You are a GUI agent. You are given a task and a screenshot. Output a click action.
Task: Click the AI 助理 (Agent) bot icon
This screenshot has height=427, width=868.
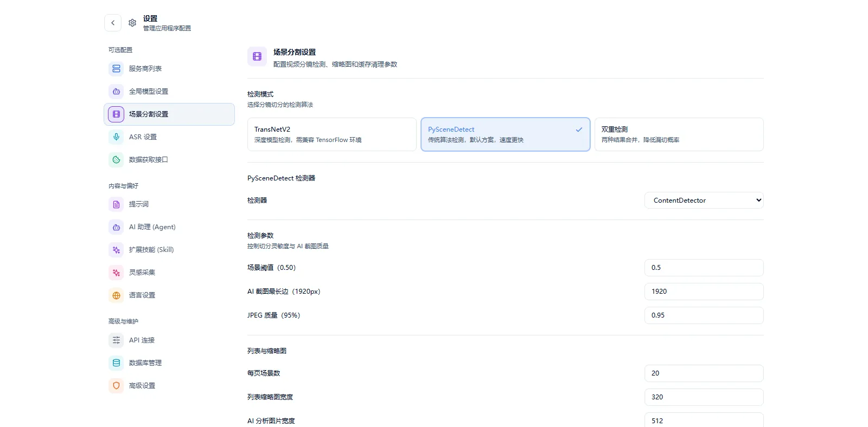tap(116, 227)
